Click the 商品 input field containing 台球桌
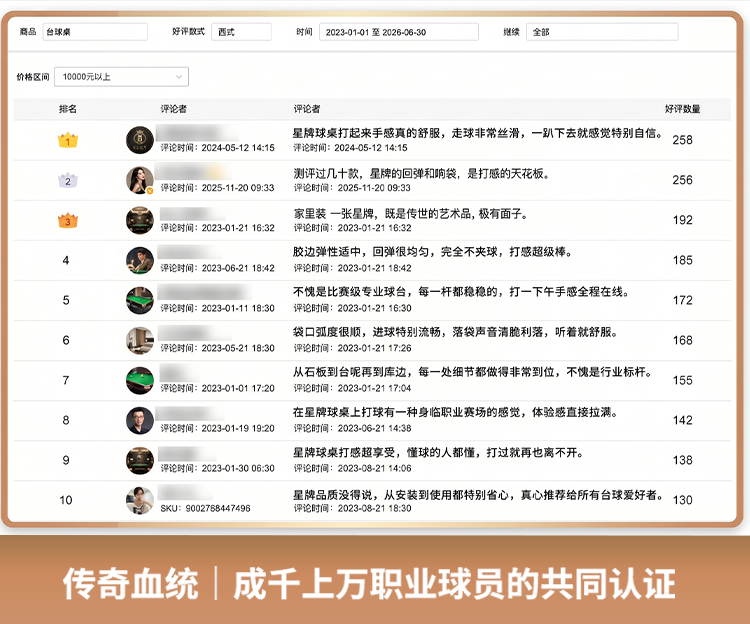 tap(95, 32)
